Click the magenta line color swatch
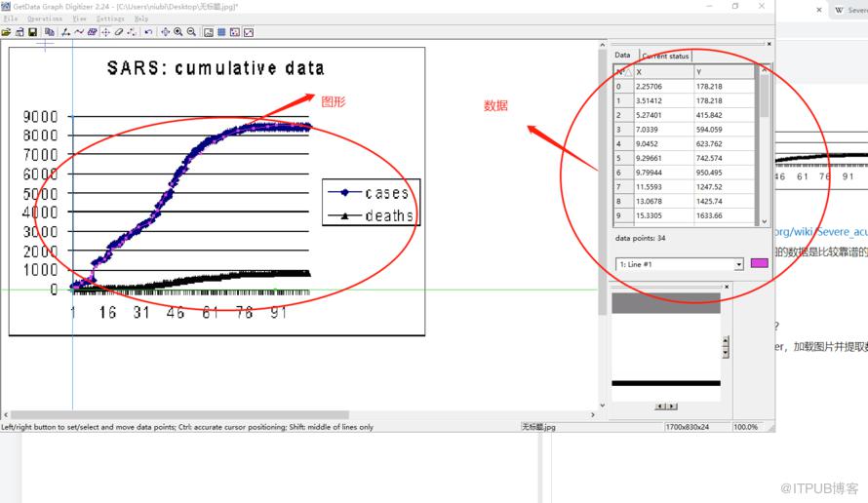The image size is (868, 503). pyautogui.click(x=759, y=263)
